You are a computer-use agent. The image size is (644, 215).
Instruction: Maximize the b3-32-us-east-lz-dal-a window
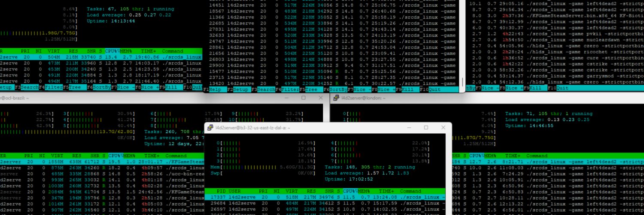426,128
